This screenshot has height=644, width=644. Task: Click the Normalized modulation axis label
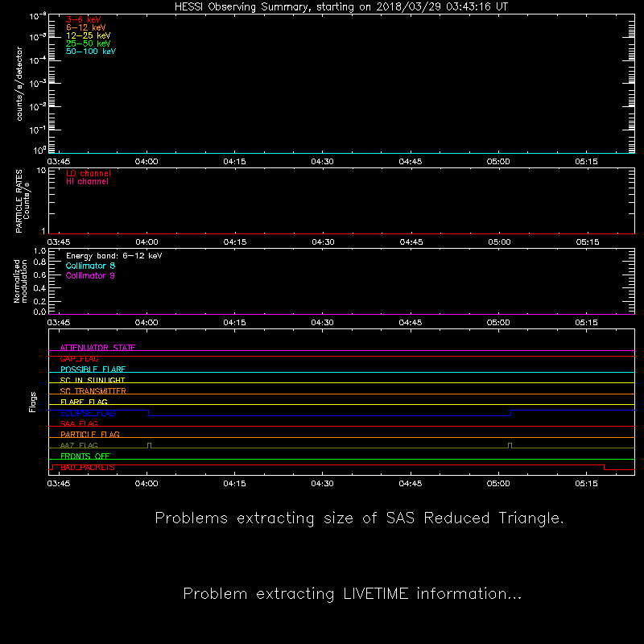(x=20, y=281)
